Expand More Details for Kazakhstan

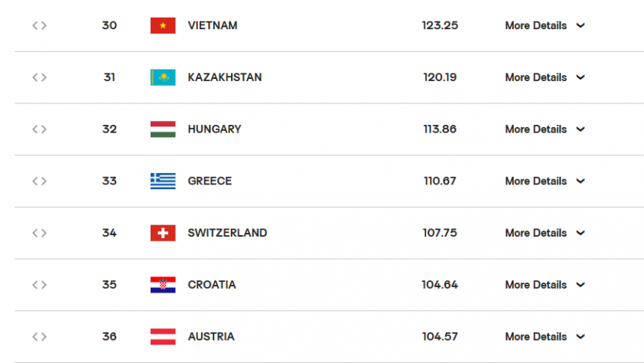pos(545,77)
